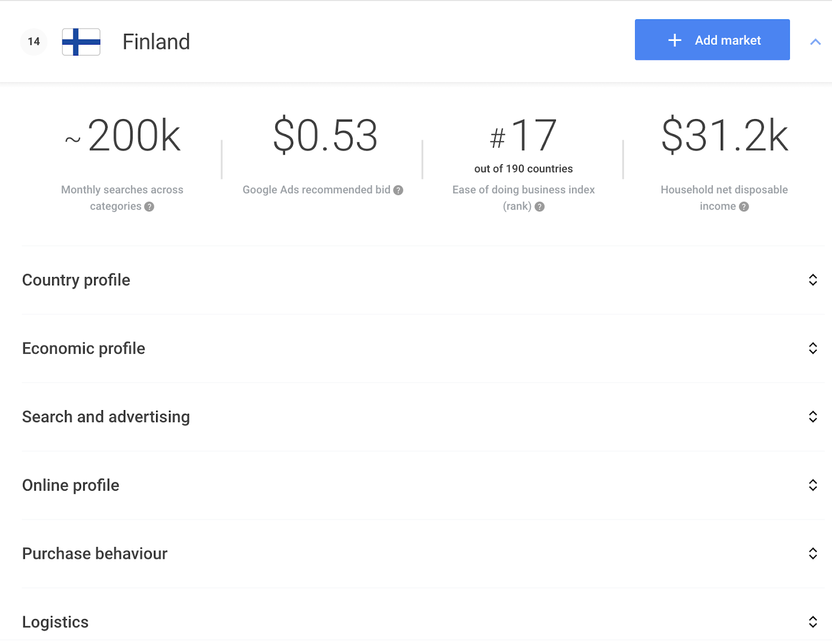Click the $31.2k disposable income value
The width and height of the screenshot is (832, 644).
coord(725,136)
